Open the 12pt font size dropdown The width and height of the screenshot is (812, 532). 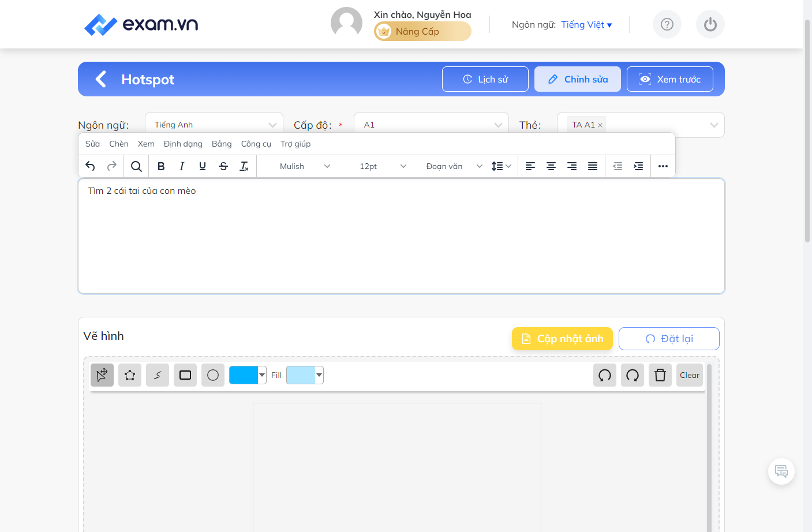point(383,166)
